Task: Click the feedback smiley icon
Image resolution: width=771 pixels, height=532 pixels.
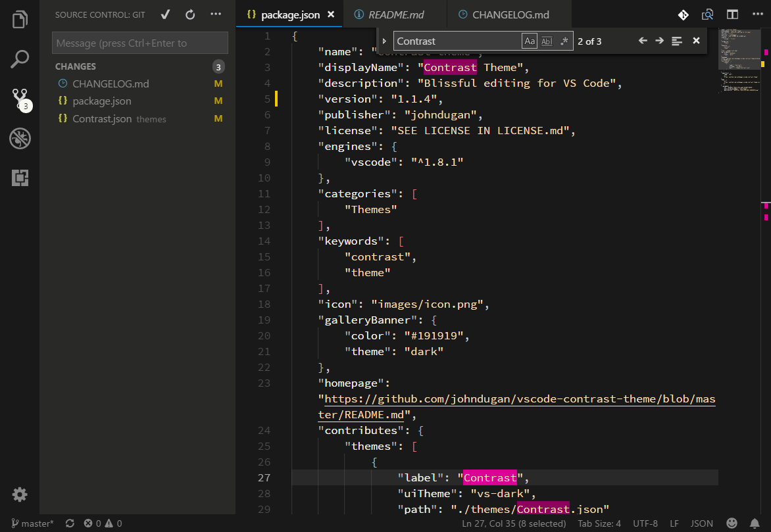Action: click(x=732, y=523)
